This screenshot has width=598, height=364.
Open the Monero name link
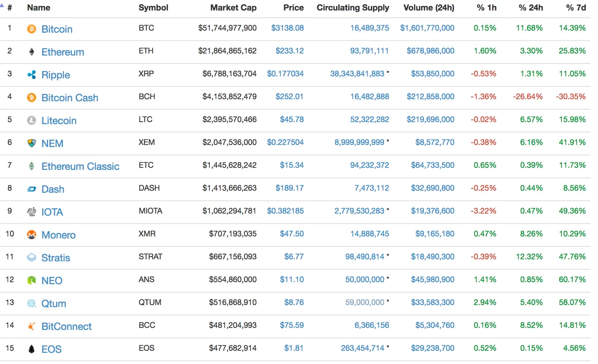coord(58,235)
